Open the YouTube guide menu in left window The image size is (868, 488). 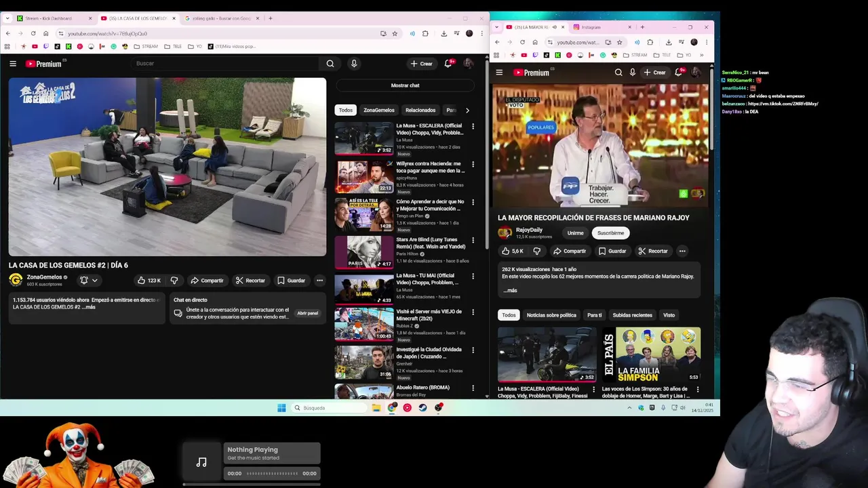point(13,64)
